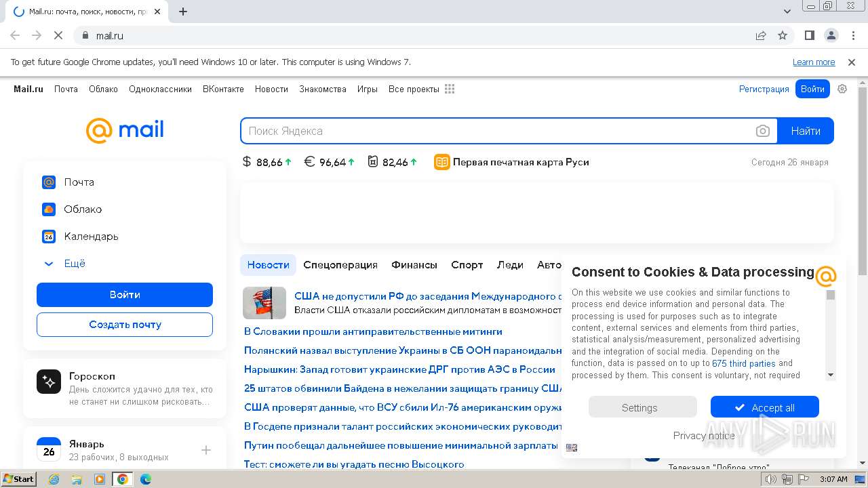Click the share page icon in address bar
This screenshot has height=488, width=868.
(x=761, y=35)
